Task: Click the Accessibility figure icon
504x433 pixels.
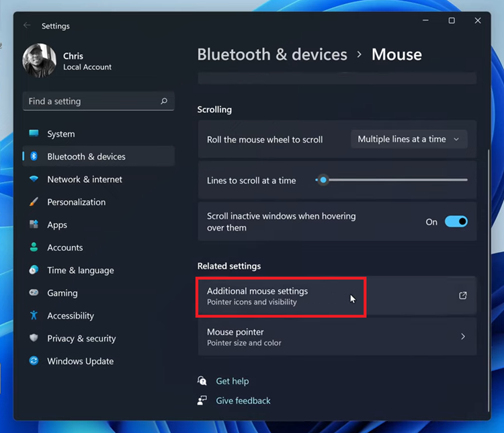Action: click(x=34, y=315)
